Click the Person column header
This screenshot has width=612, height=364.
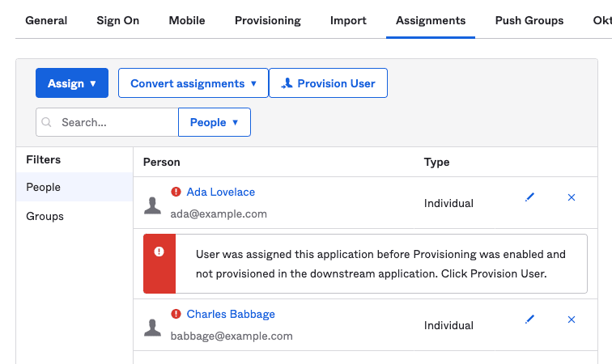click(x=162, y=162)
